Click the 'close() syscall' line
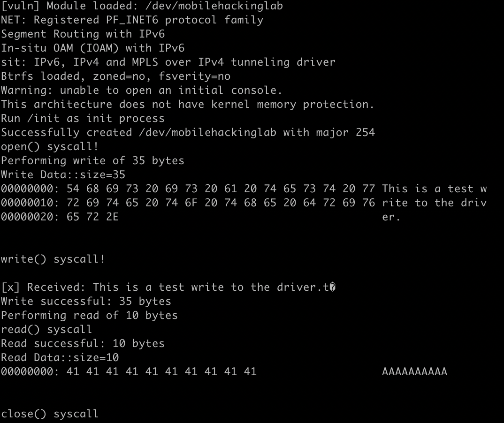The image size is (504, 423). point(49,414)
